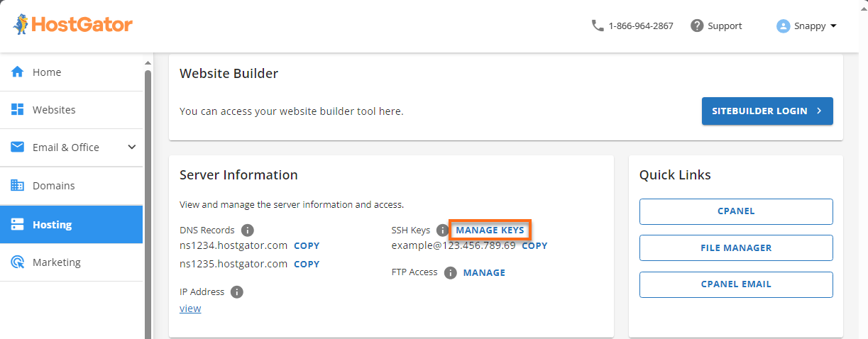Open CPANEL from Quick Links

(x=736, y=211)
